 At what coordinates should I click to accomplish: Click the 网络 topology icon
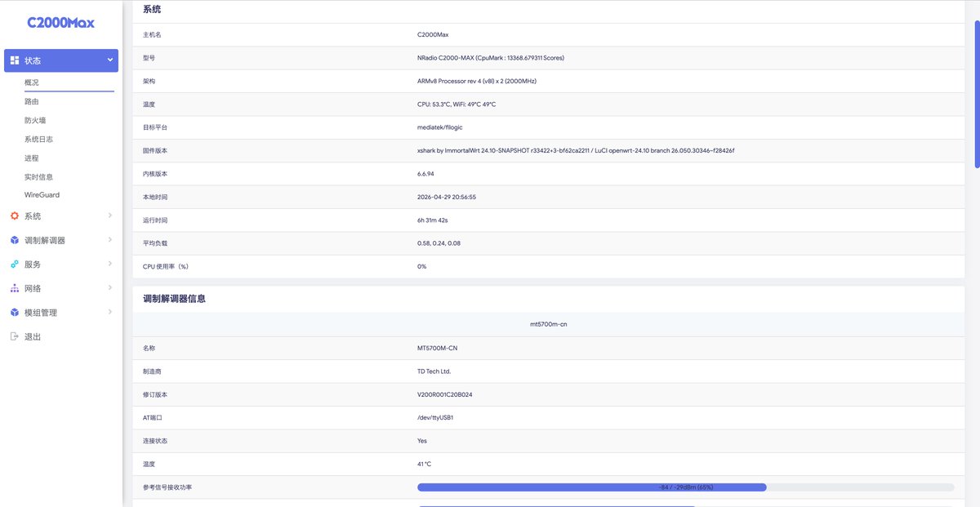point(15,288)
